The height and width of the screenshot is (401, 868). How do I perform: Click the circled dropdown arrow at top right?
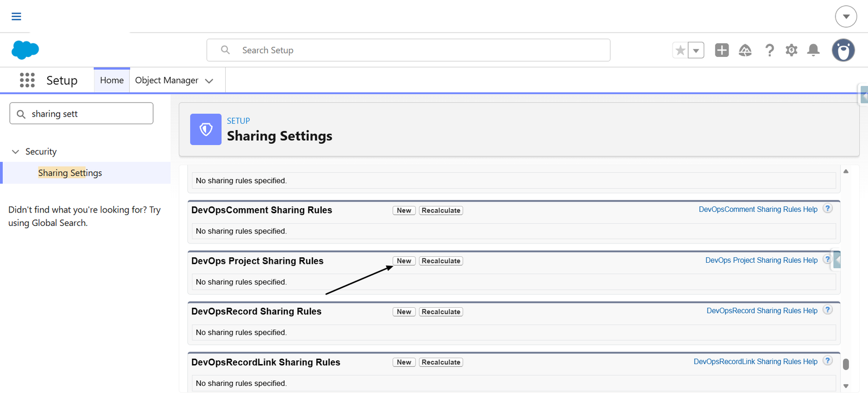point(846,16)
